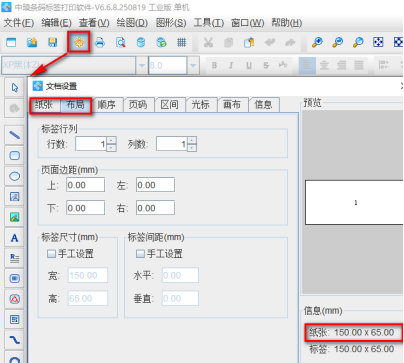Switch to the 页码 tab

(x=138, y=105)
